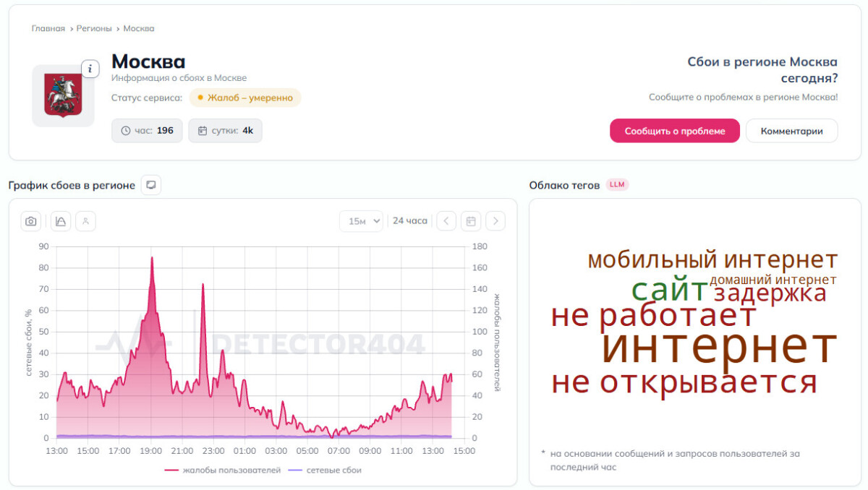This screenshot has height=490, width=868.
Task: Click the large интернет tag
Action: click(x=719, y=345)
